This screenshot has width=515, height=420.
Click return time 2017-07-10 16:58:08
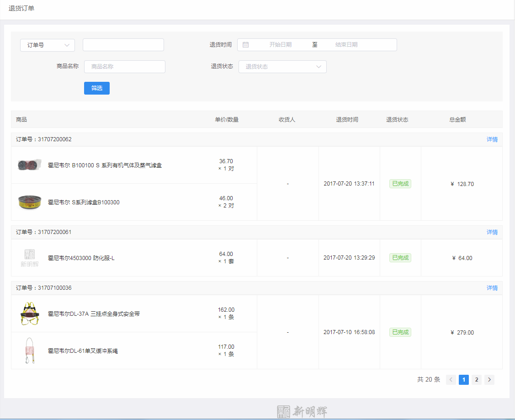tap(349, 332)
